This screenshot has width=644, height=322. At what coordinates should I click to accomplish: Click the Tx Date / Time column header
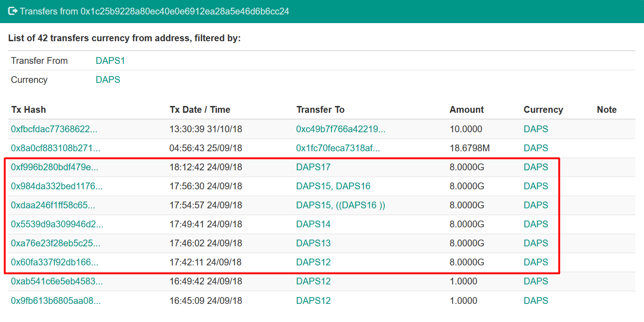click(200, 110)
